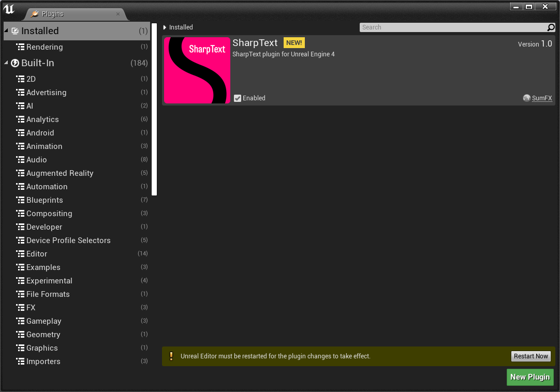The image size is (560, 392).
Task: Click the AI category list icon
Action: click(x=20, y=105)
